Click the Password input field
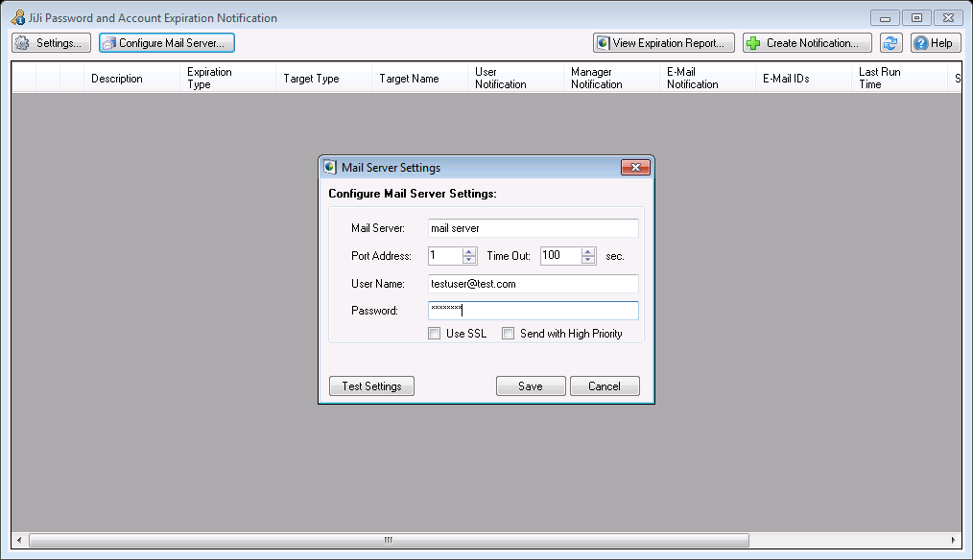Image resolution: width=973 pixels, height=560 pixels. (534, 311)
